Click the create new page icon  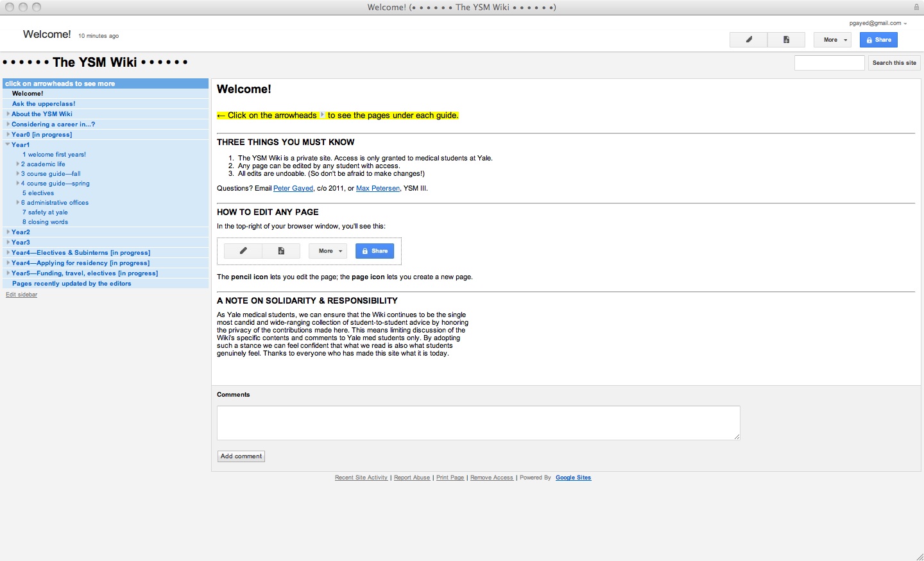(786, 40)
